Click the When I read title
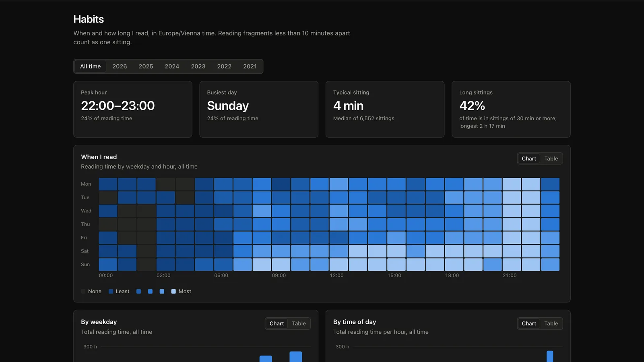Image resolution: width=644 pixels, height=362 pixels. 99,157
